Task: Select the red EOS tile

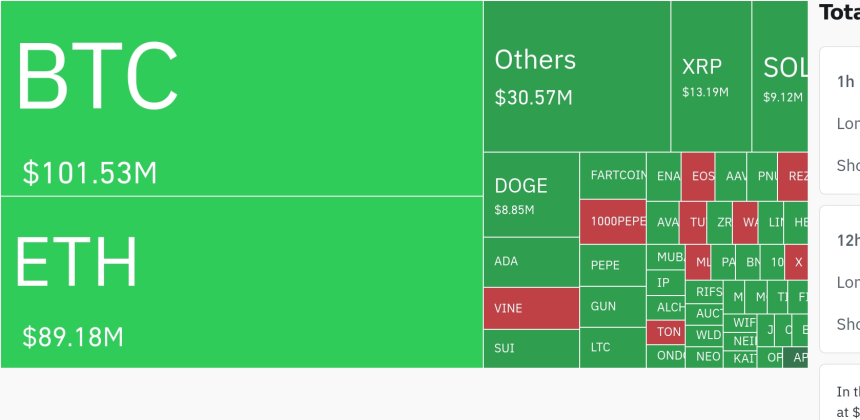Action: pos(698,176)
